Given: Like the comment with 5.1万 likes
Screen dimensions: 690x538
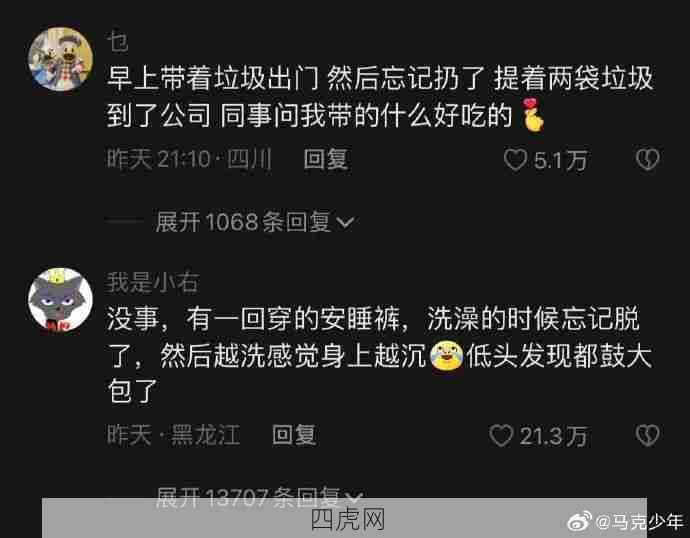Looking at the screenshot, I should [515, 159].
